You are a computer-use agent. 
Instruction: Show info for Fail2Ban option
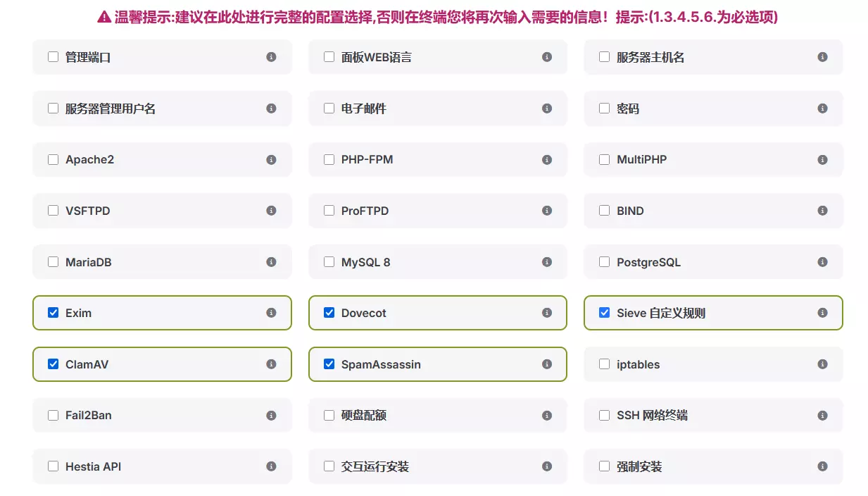[271, 416]
